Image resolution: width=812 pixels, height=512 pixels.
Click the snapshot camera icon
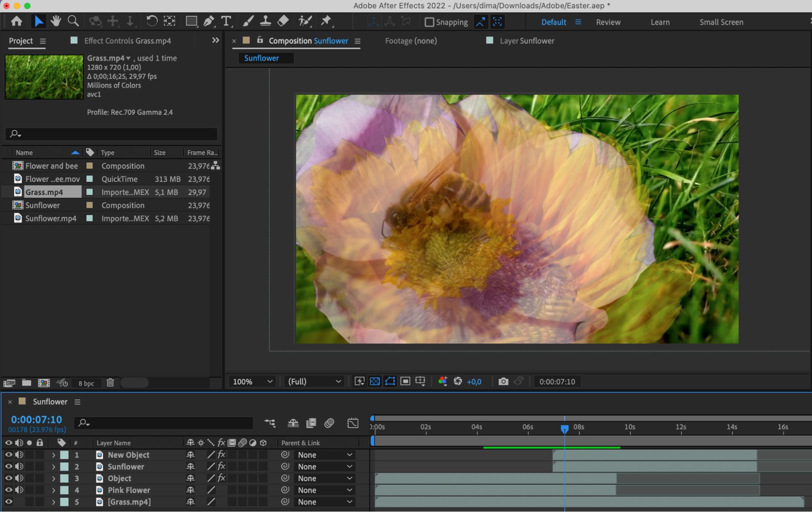click(503, 381)
